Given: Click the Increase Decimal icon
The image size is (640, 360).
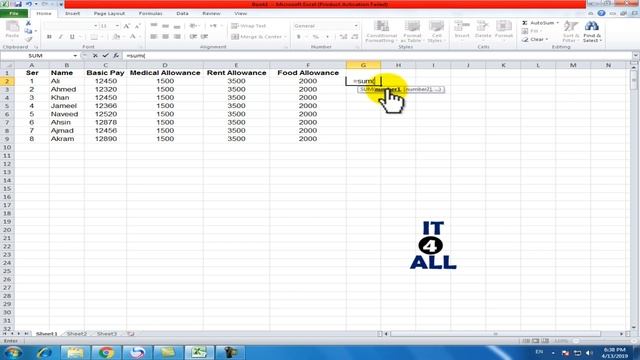Looking at the screenshot, I should point(343,37).
